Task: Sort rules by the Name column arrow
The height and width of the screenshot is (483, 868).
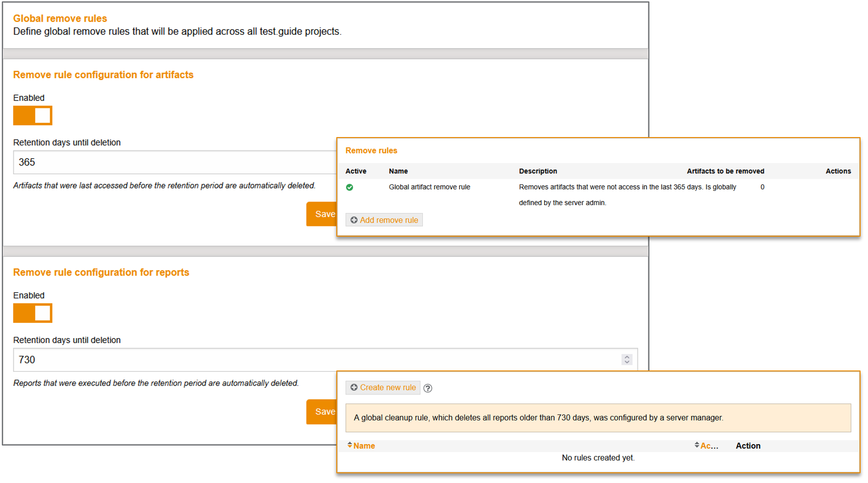Action: pyautogui.click(x=350, y=445)
